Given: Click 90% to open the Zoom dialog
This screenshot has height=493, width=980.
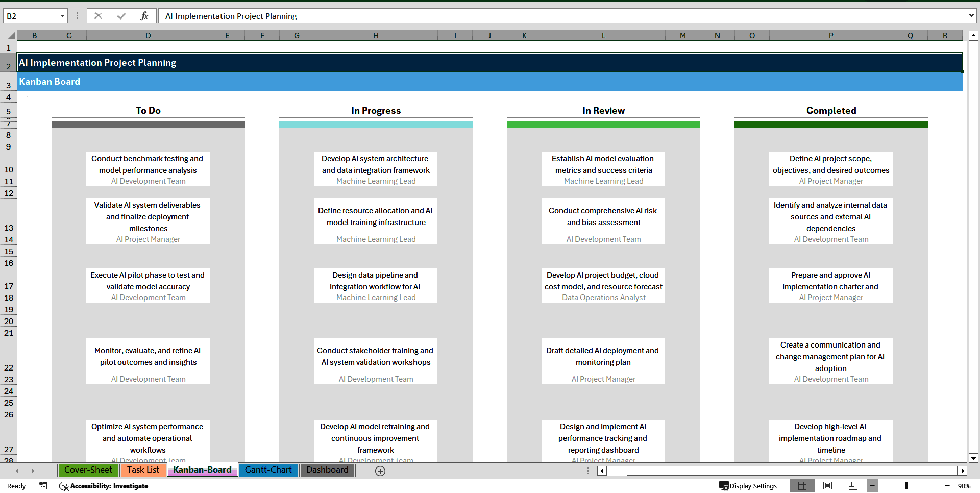Looking at the screenshot, I should pyautogui.click(x=965, y=486).
